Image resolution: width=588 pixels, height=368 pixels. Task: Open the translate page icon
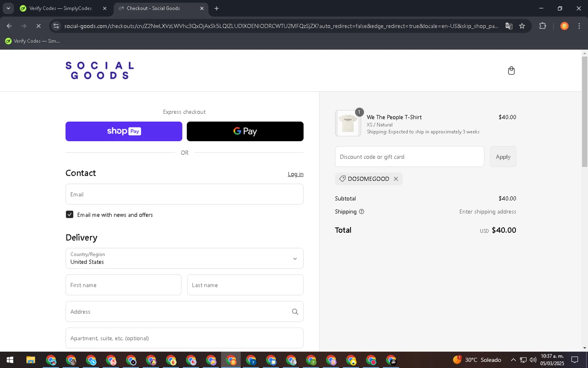[x=509, y=26]
